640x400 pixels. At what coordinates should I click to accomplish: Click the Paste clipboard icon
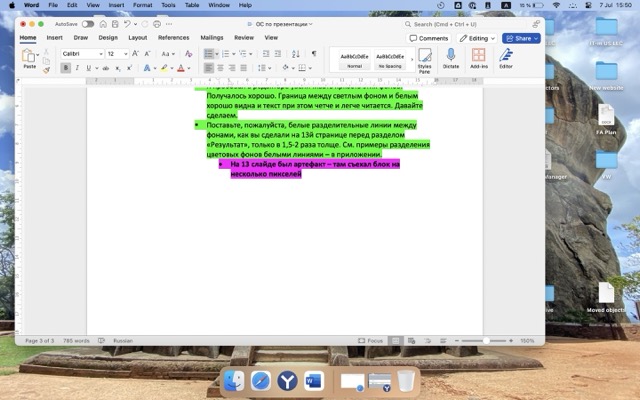(x=29, y=56)
